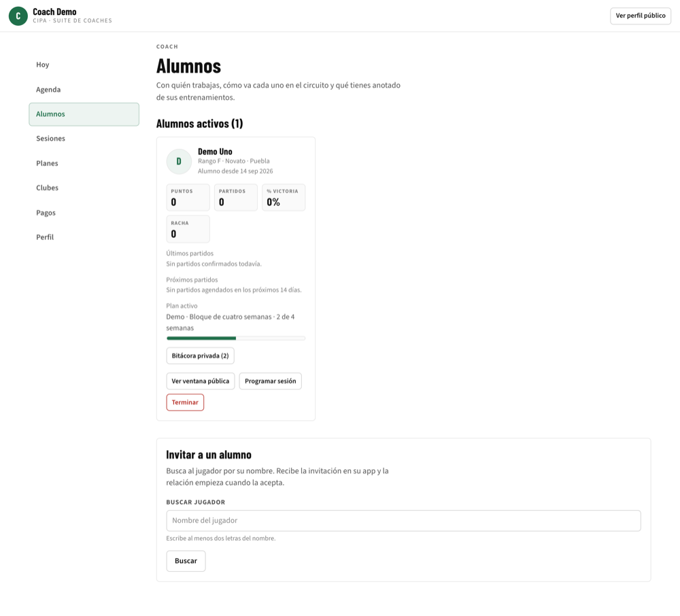Click the main 'Alumnos' page title

188,67
